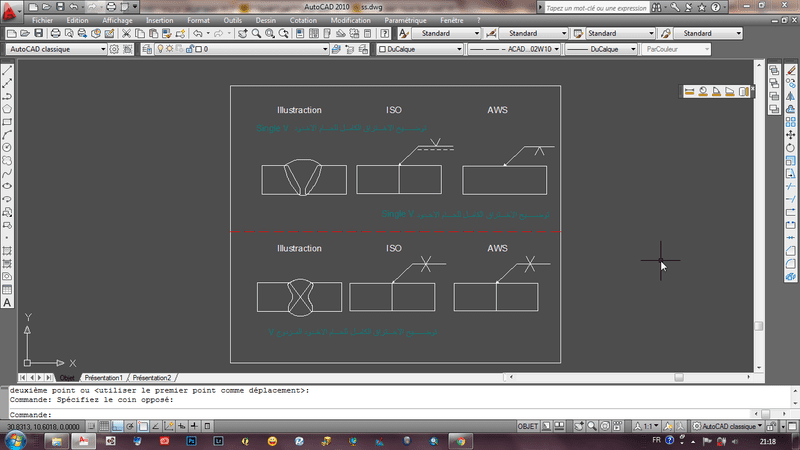The width and height of the screenshot is (800, 450).
Task: Select the Text tool marked A
Action: coord(7,302)
